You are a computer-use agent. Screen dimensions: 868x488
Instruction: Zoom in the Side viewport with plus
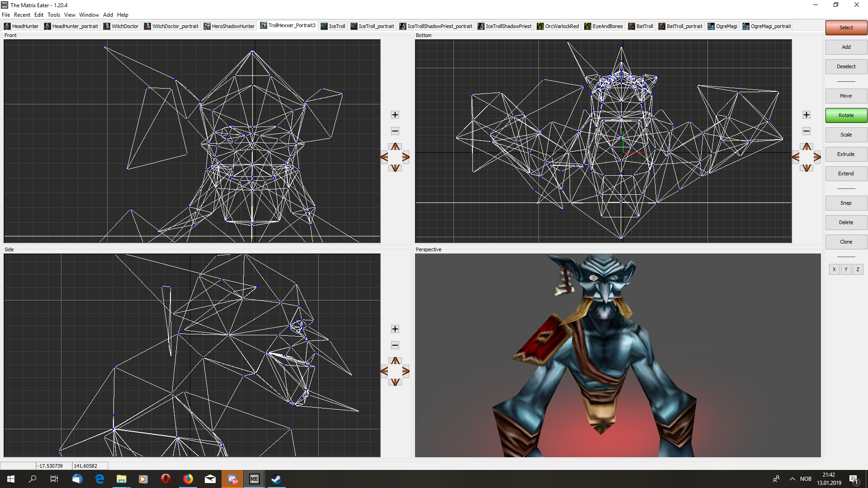click(395, 329)
